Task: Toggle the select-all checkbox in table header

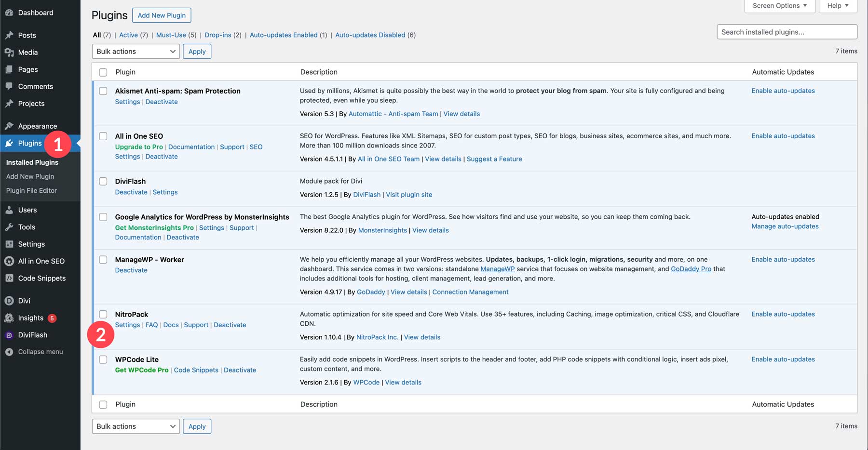Action: click(103, 72)
